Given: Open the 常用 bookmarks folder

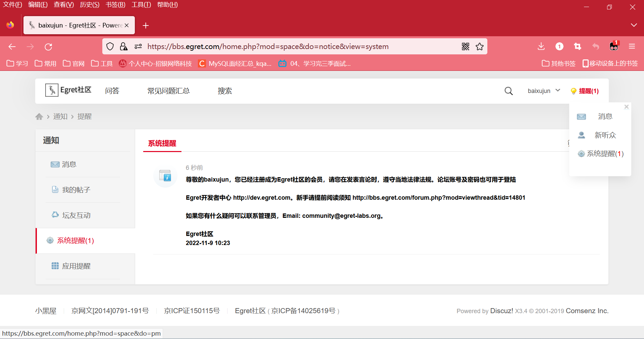Looking at the screenshot, I should click(46, 63).
